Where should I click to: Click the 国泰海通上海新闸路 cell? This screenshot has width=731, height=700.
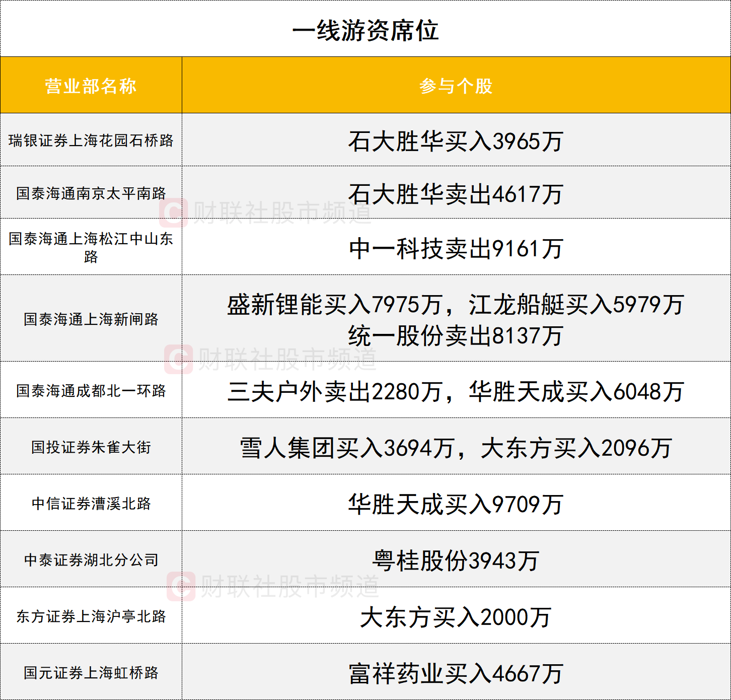point(91,319)
